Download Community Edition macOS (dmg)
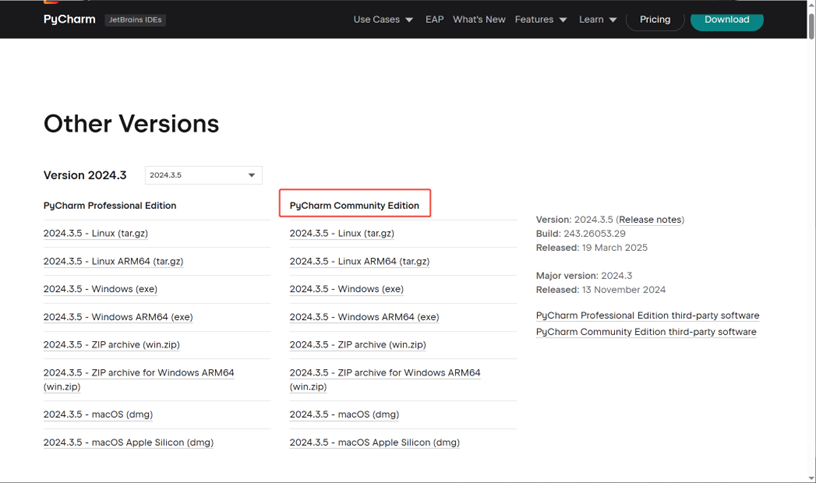 [344, 414]
